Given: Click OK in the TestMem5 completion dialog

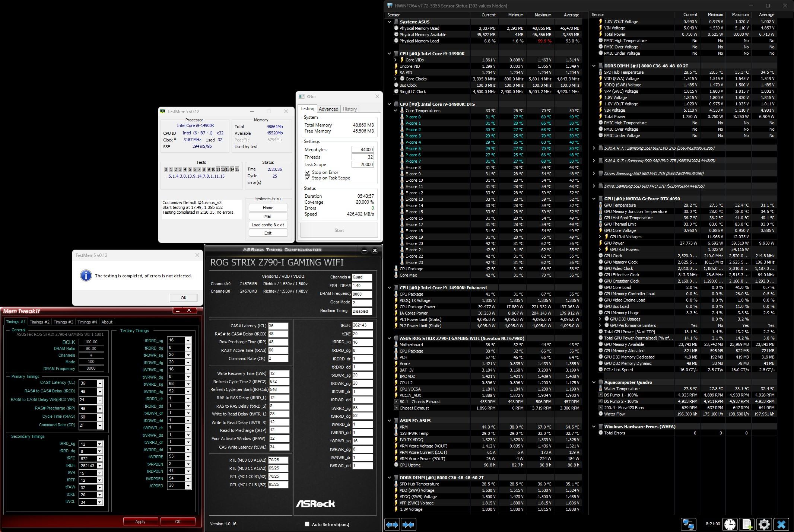Looking at the screenshot, I should (183, 298).
